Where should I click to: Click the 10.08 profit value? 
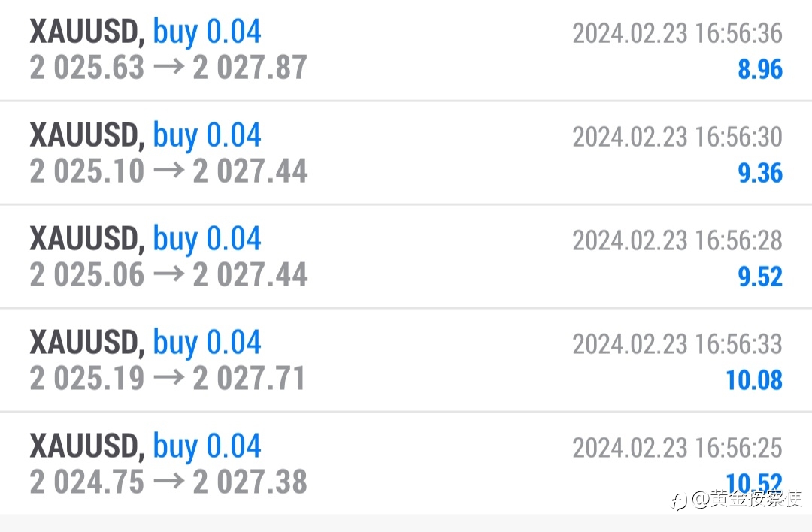(x=754, y=380)
